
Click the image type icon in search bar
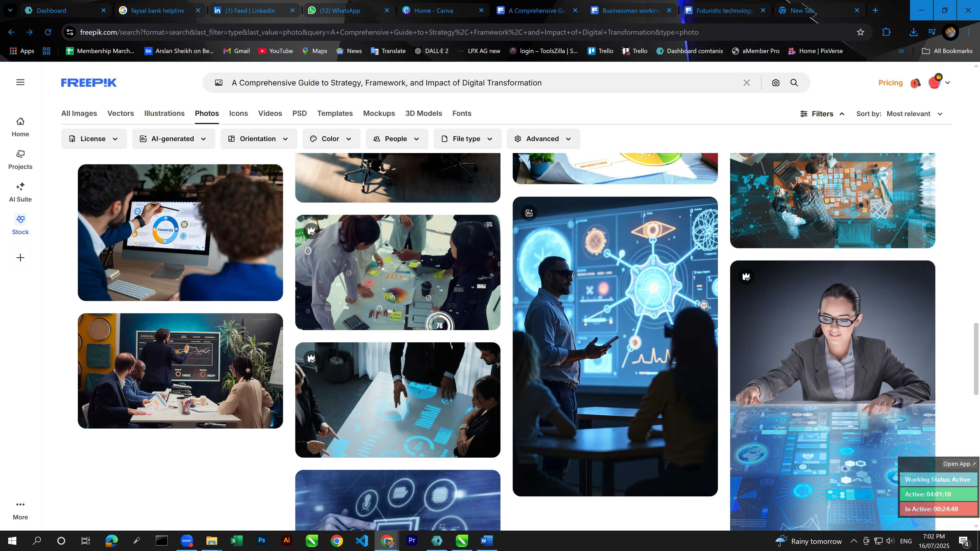point(219,82)
